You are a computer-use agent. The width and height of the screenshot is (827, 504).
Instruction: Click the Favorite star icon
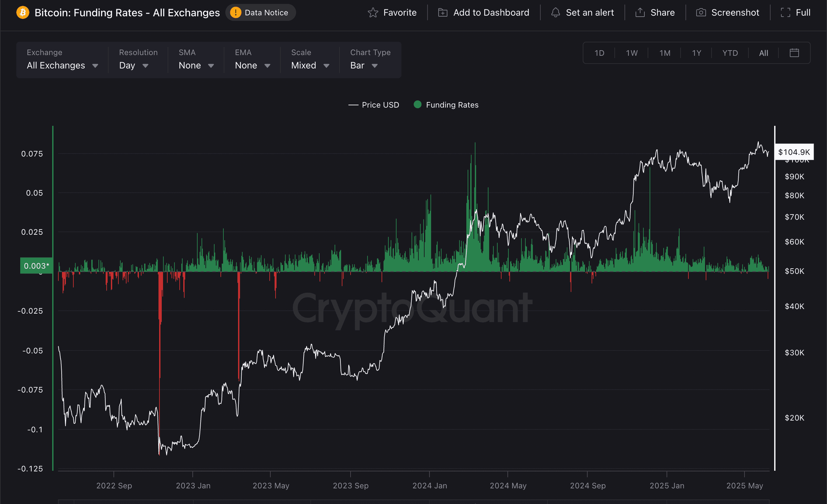tap(373, 13)
